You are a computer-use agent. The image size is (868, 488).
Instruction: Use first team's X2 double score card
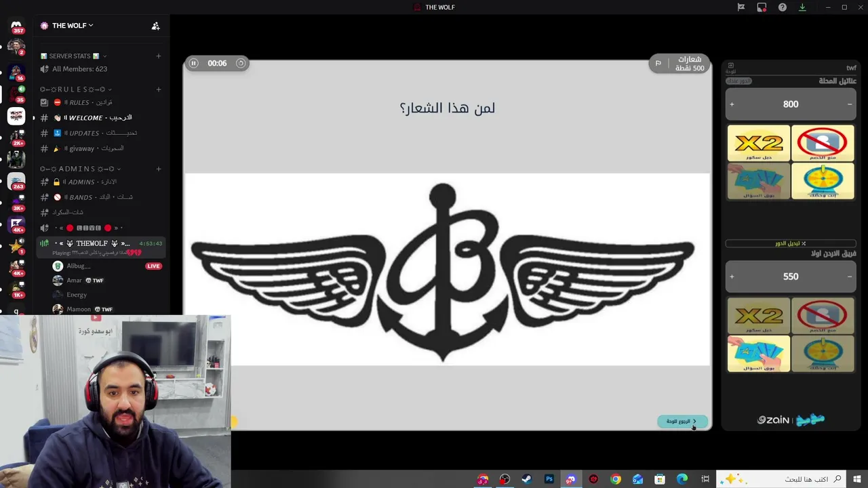tap(759, 143)
